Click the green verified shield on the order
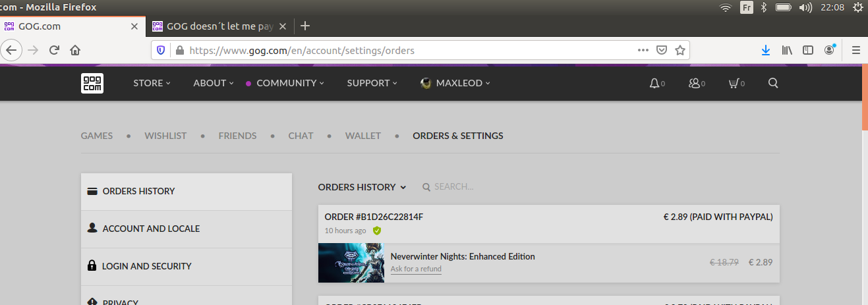The height and width of the screenshot is (305, 868). tap(377, 231)
